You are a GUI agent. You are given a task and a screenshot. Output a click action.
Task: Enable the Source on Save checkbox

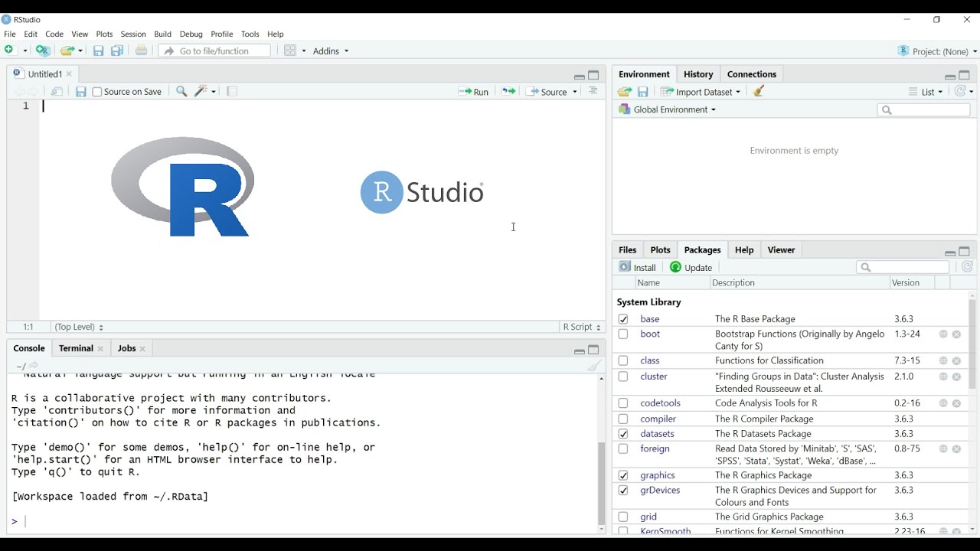click(97, 92)
